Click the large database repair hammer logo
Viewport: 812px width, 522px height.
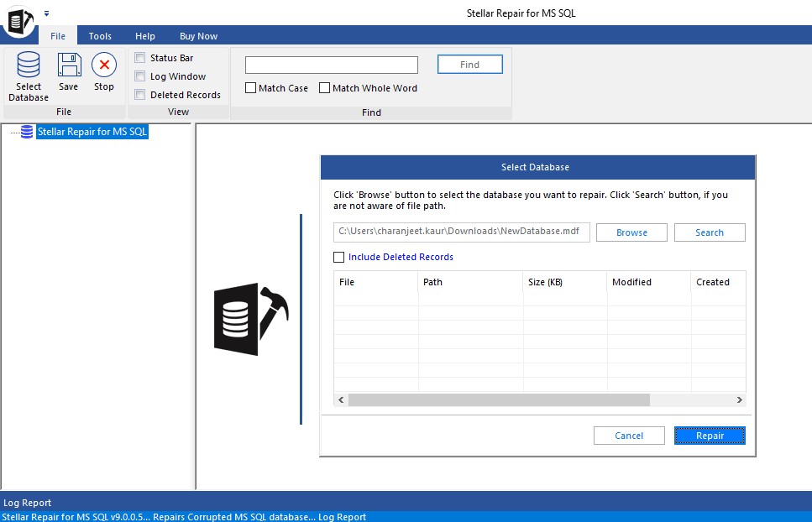pyautogui.click(x=251, y=319)
